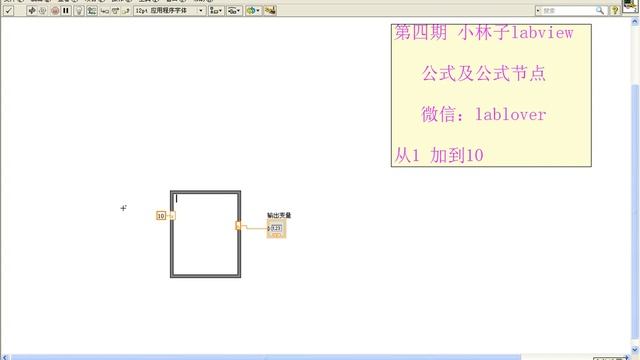Click the 微信: lablover comment line

pyautogui.click(x=484, y=114)
